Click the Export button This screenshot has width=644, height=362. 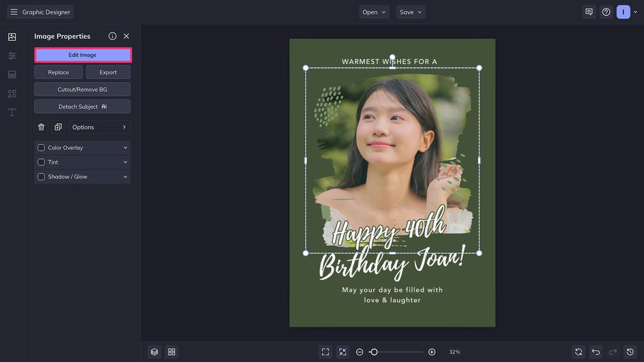(x=108, y=72)
